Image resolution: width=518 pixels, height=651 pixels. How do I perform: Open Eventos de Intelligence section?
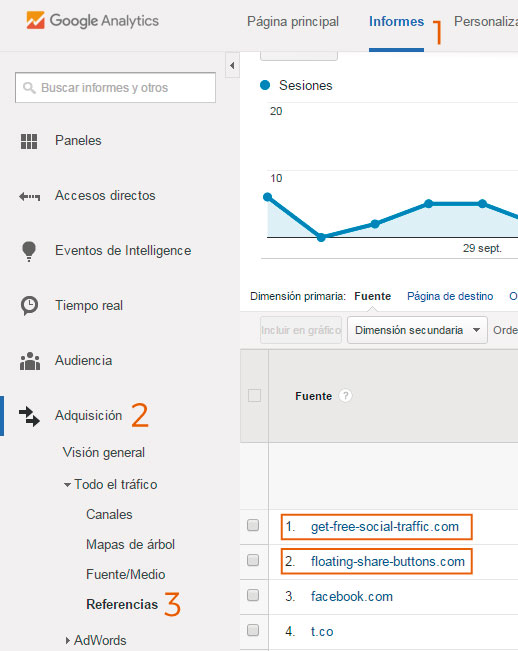(123, 251)
